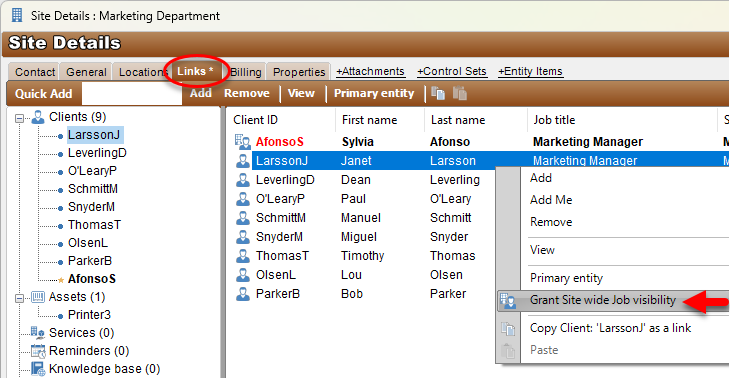Select OlsenL in the Clients tree
The height and width of the screenshot is (378, 730).
(88, 243)
